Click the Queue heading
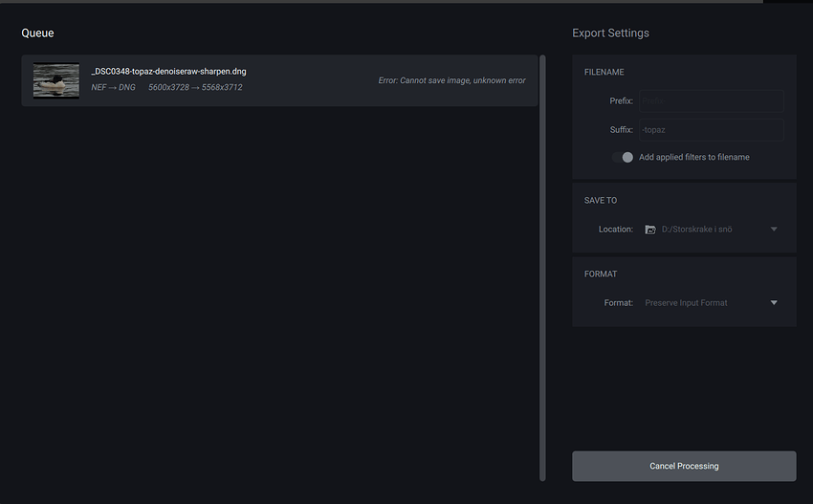813x504 pixels. click(37, 33)
